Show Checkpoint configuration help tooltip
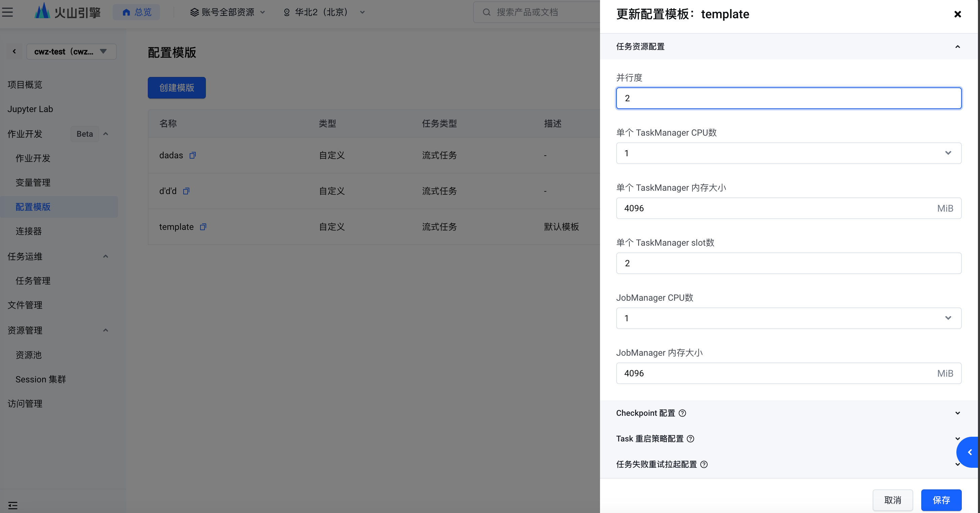980x513 pixels. [x=682, y=413]
